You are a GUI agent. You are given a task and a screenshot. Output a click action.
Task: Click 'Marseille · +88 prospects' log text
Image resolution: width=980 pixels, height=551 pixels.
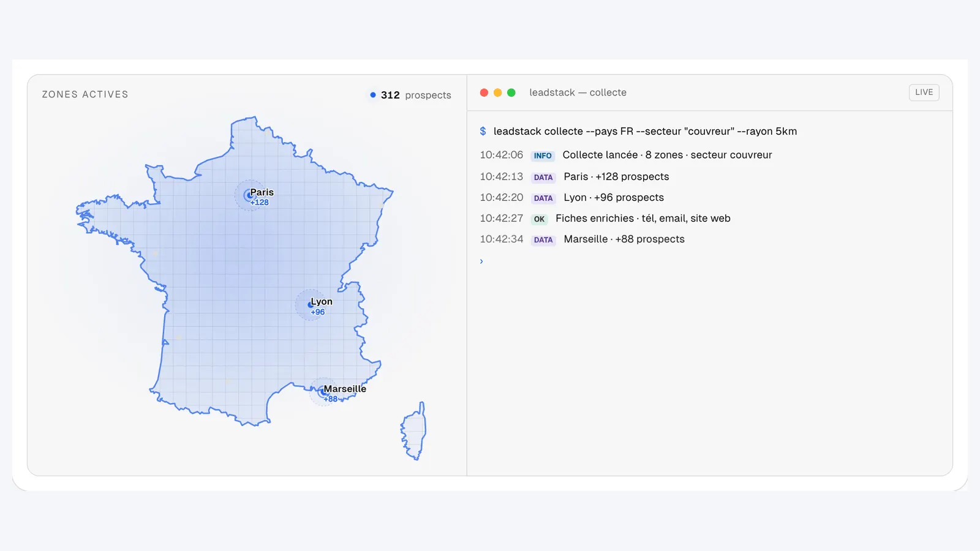(x=624, y=239)
